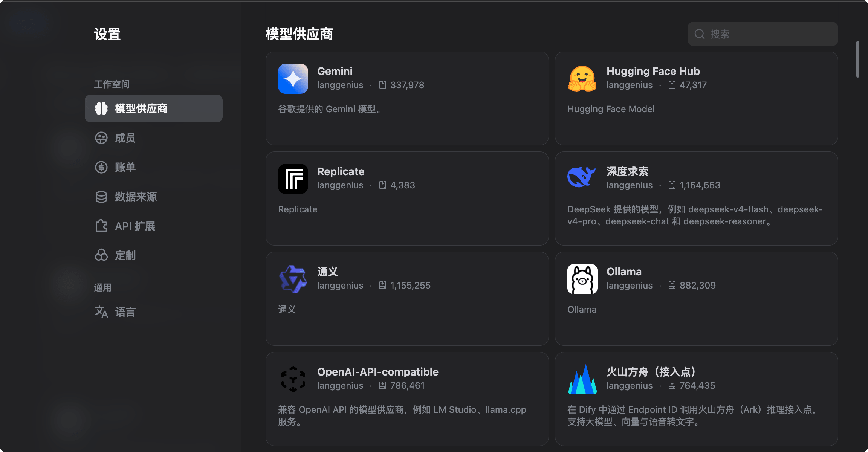868x452 pixels.
Task: Click the 882,309 install count
Action: click(x=698, y=285)
